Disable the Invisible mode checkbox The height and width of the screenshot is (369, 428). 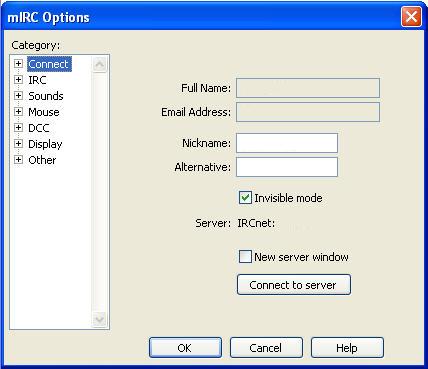coord(245,198)
